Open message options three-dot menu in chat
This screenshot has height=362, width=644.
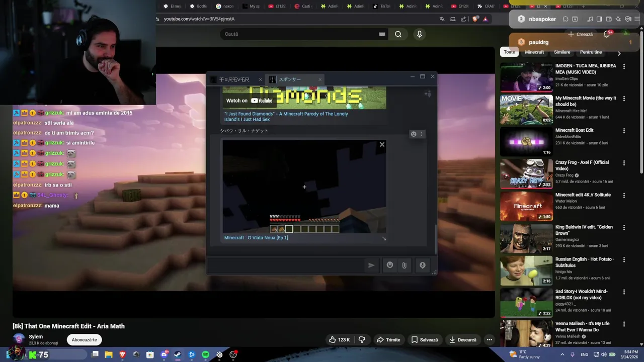422,134
